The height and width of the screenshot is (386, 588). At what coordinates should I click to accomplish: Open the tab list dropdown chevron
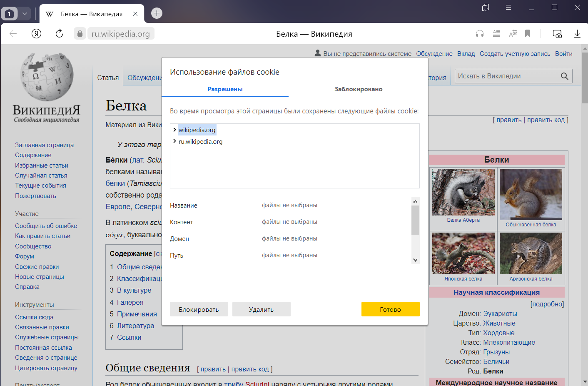(x=25, y=14)
